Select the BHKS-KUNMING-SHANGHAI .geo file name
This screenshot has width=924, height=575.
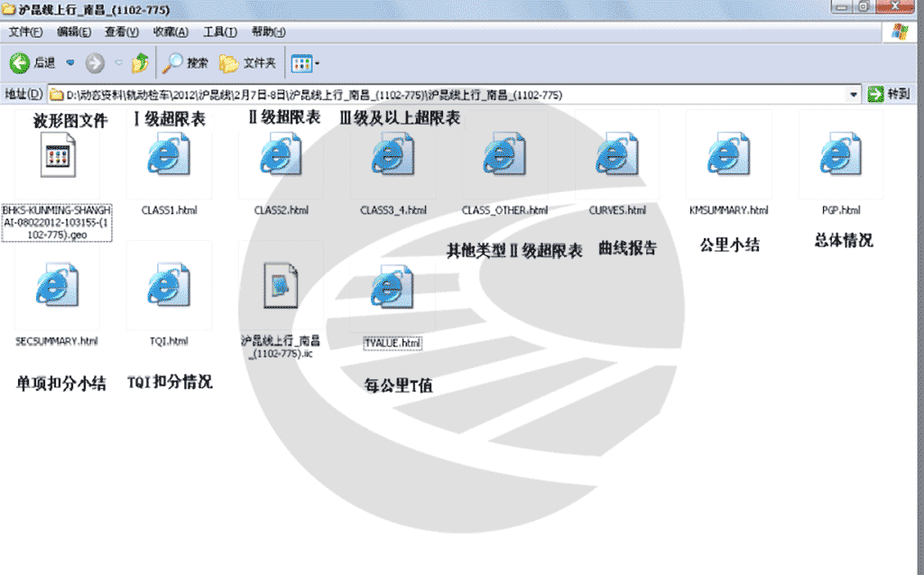coord(57,222)
